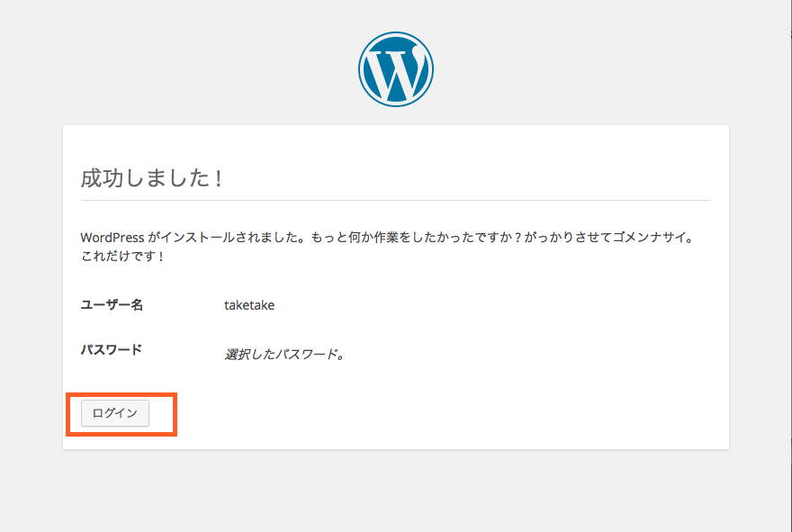Click the ユーザー名 label
The height and width of the screenshot is (532, 792).
click(112, 305)
